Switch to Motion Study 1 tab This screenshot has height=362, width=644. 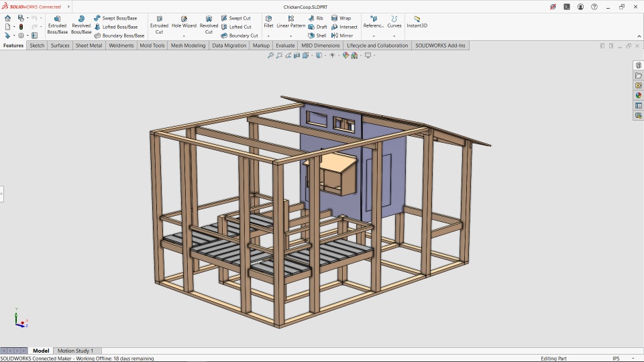pyautogui.click(x=76, y=351)
